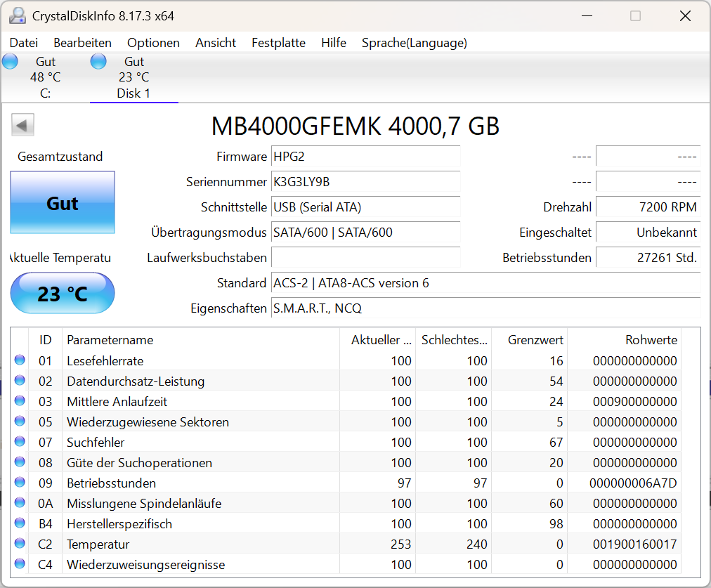This screenshot has width=711, height=588.
Task: Click the Rohwerte column header
Action: pos(624,339)
